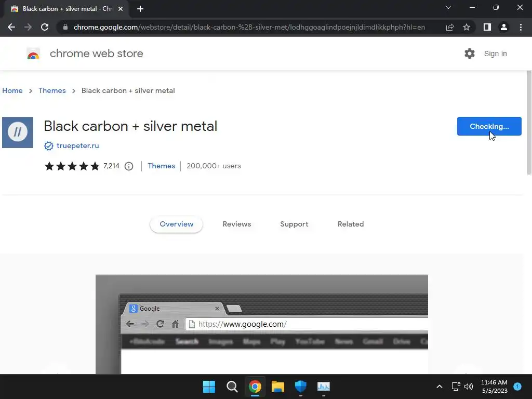532x399 pixels.
Task: Open truepeter.ru publisher link
Action: (78, 145)
